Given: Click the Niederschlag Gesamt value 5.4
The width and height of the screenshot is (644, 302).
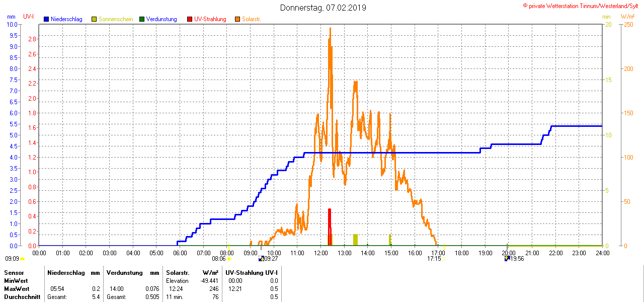Looking at the screenshot, I should coord(96,297).
